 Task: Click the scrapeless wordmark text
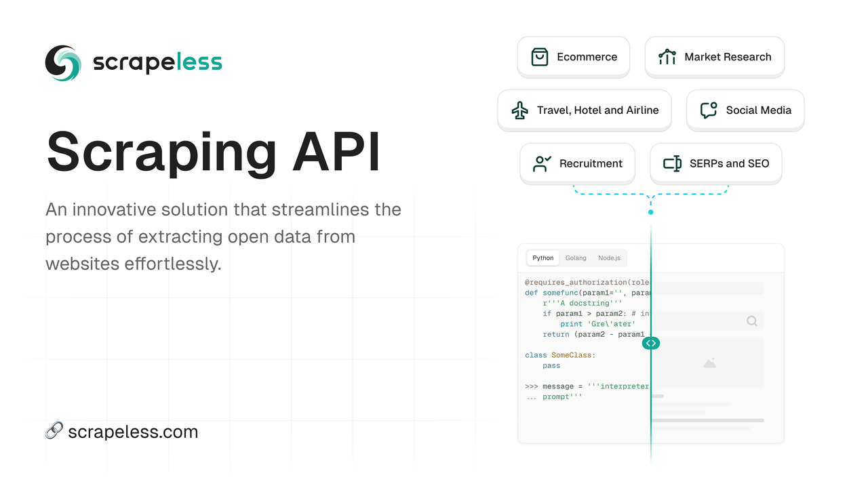pyautogui.click(x=157, y=63)
